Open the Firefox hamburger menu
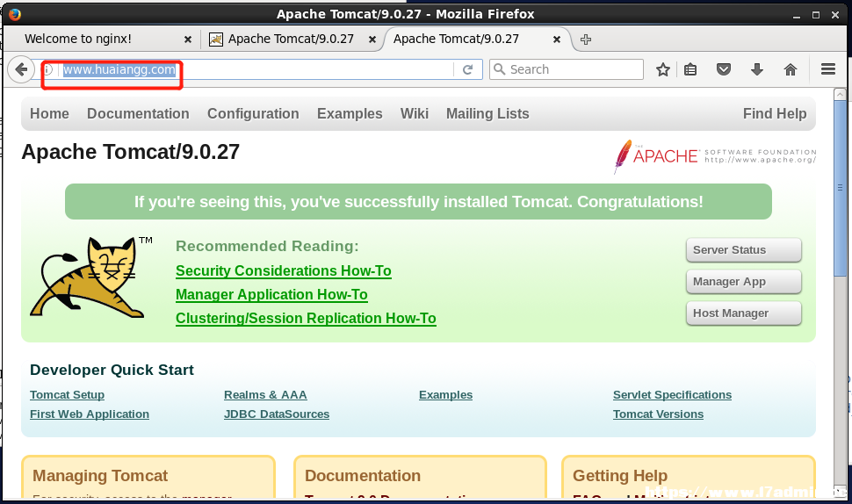 pyautogui.click(x=828, y=69)
